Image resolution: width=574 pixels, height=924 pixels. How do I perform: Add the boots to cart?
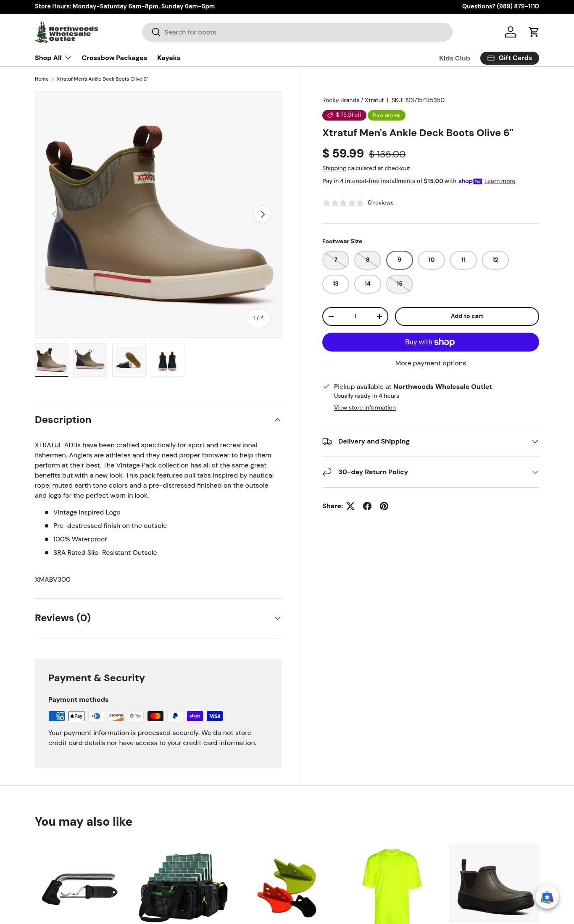pyautogui.click(x=467, y=316)
